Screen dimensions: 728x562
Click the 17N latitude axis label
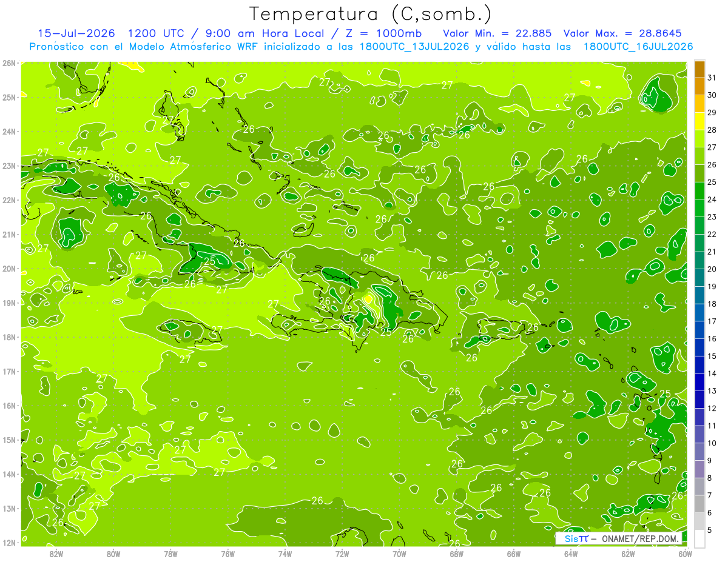tap(9, 371)
